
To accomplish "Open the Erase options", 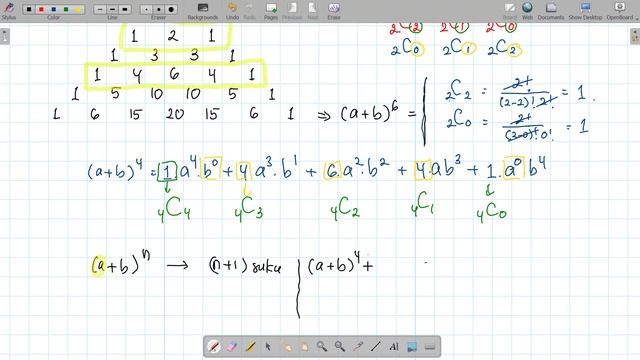I will pos(334,11).
